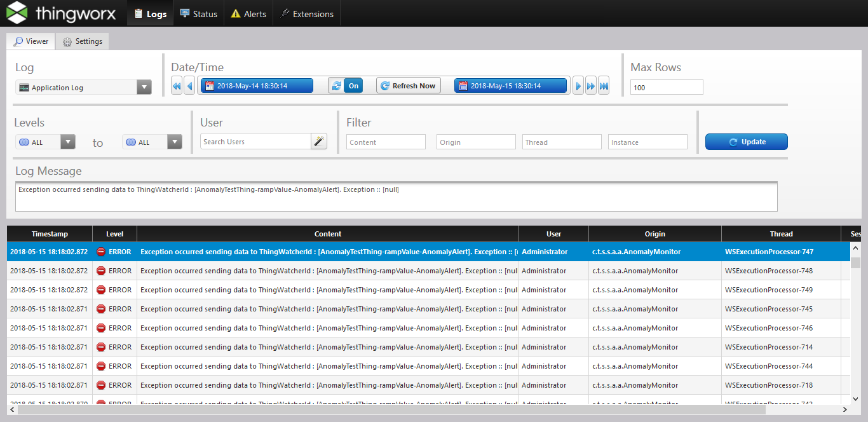The image size is (868, 422).
Task: Step forward one date interval arrow
Action: click(x=578, y=86)
